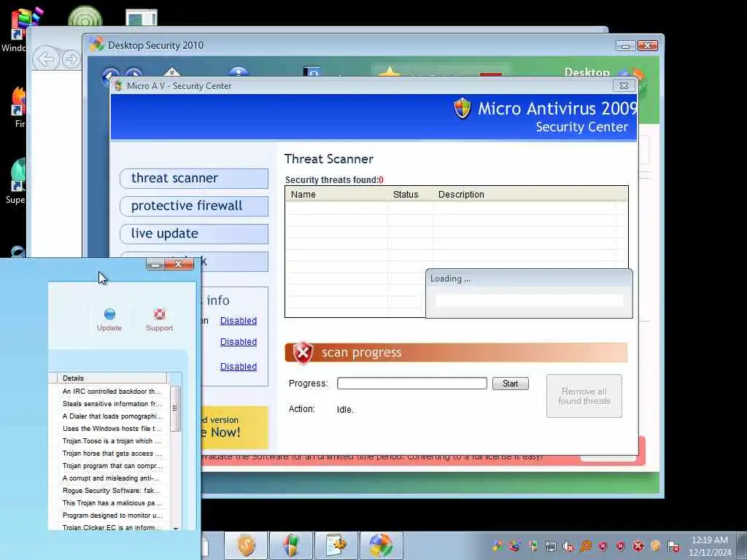Open the live update section

tap(194, 233)
